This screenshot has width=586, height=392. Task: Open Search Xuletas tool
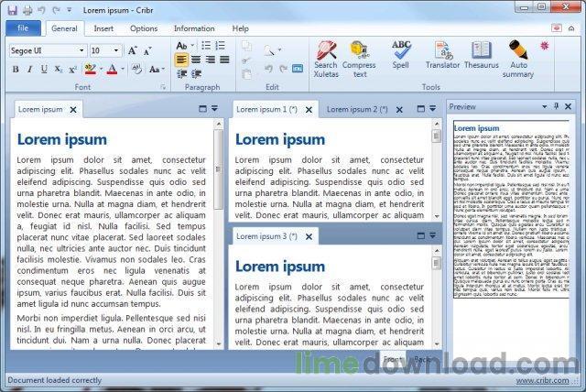coord(326,59)
